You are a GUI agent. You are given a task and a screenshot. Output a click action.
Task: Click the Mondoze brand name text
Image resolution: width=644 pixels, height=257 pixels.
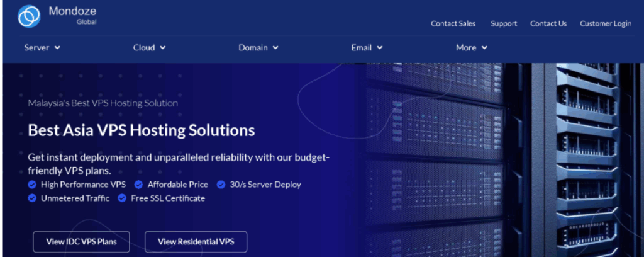pyautogui.click(x=72, y=11)
